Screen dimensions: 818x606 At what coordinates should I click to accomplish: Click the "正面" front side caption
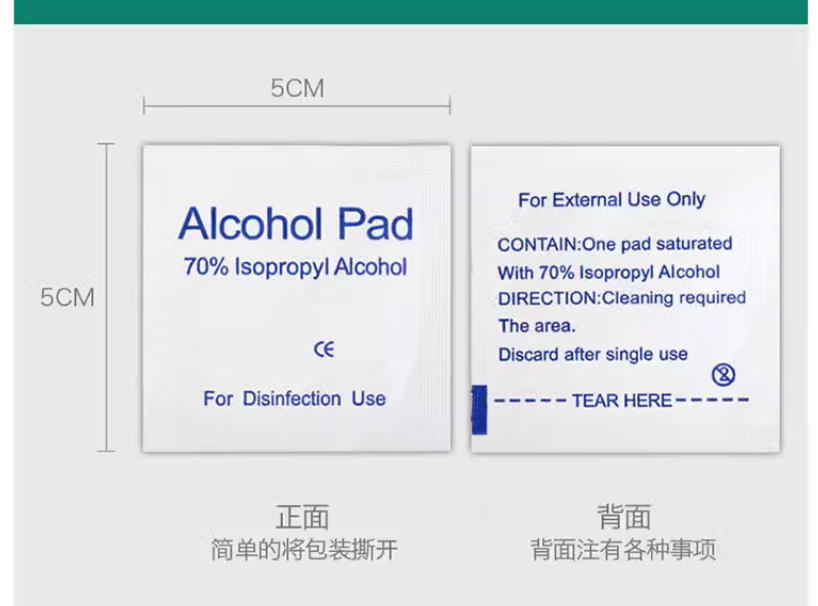[301, 516]
